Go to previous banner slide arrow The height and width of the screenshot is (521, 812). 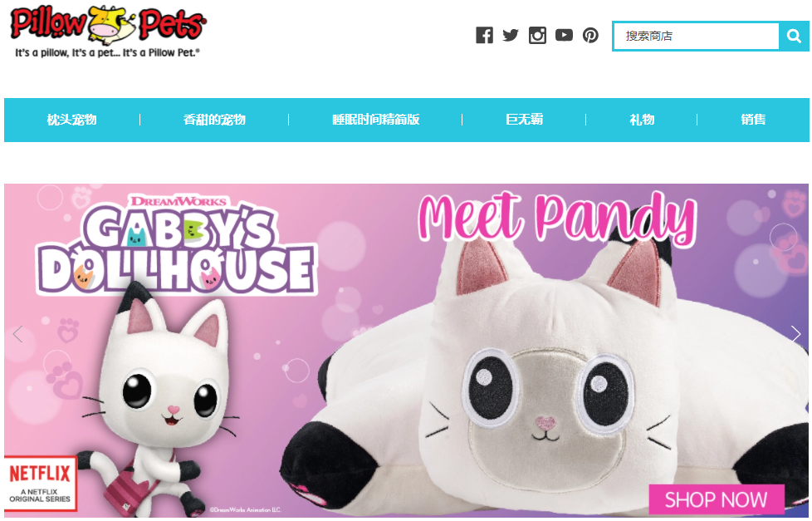[x=18, y=334]
